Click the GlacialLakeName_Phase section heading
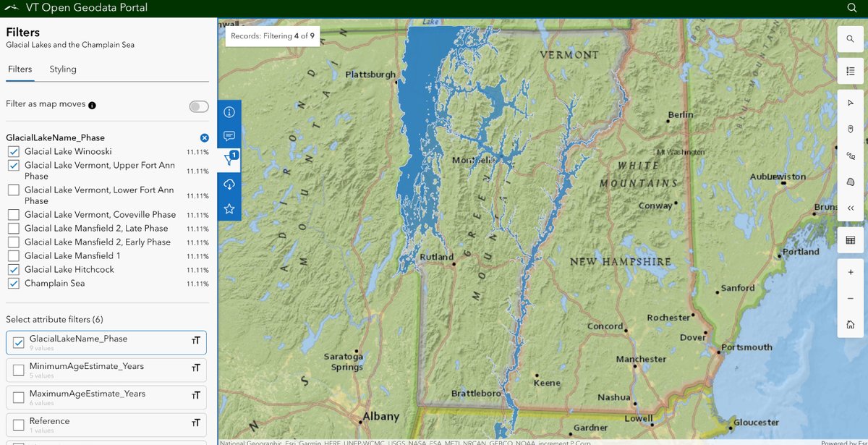This screenshot has height=445, width=868. [55, 137]
